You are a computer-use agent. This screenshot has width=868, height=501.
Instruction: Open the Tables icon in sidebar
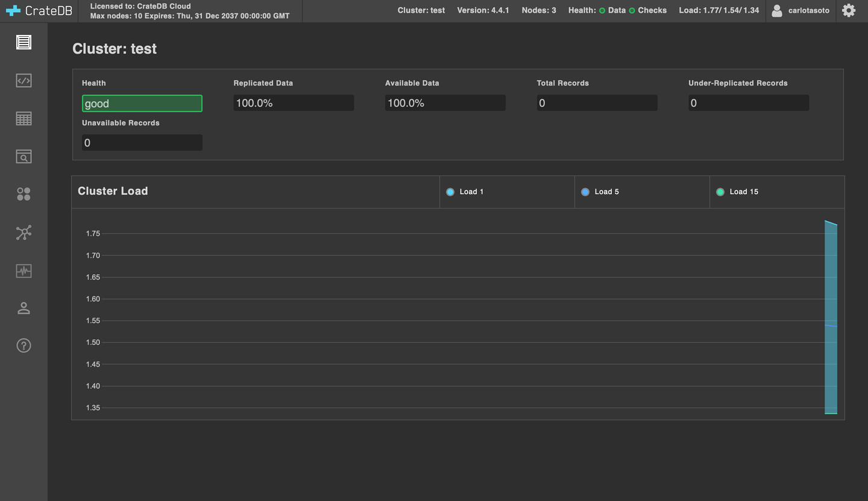click(x=24, y=119)
